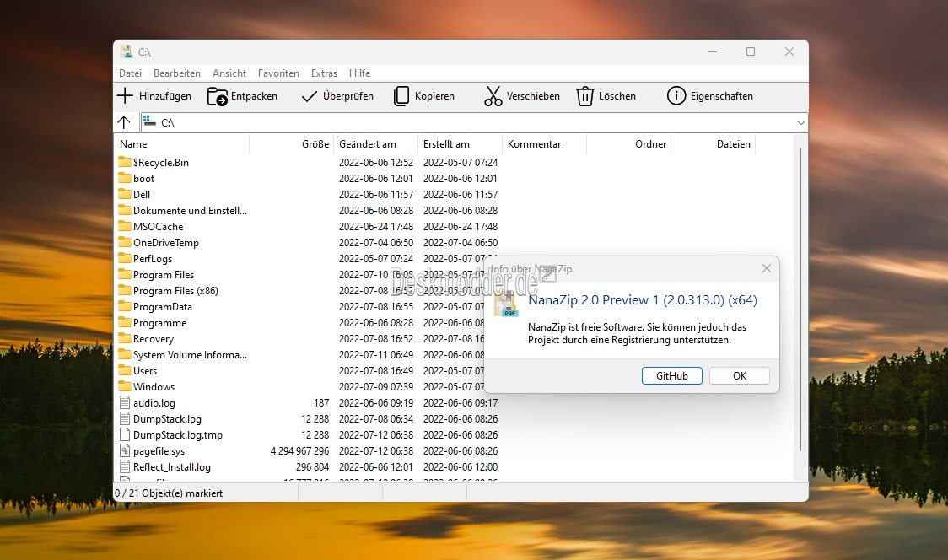The height and width of the screenshot is (560, 948).
Task: Open the Favoriten menu
Action: (278, 73)
